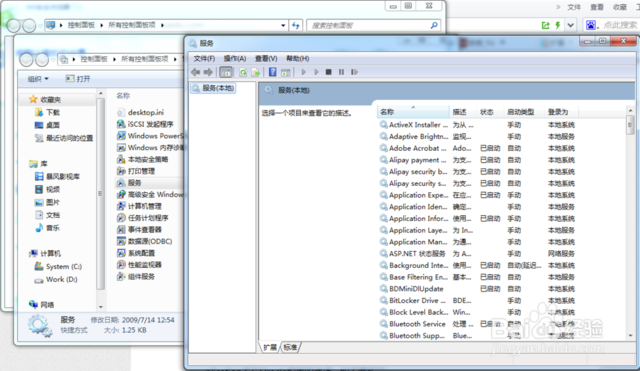Select iSCSI 发起程序 item
The image size is (640, 371).
click(x=145, y=124)
